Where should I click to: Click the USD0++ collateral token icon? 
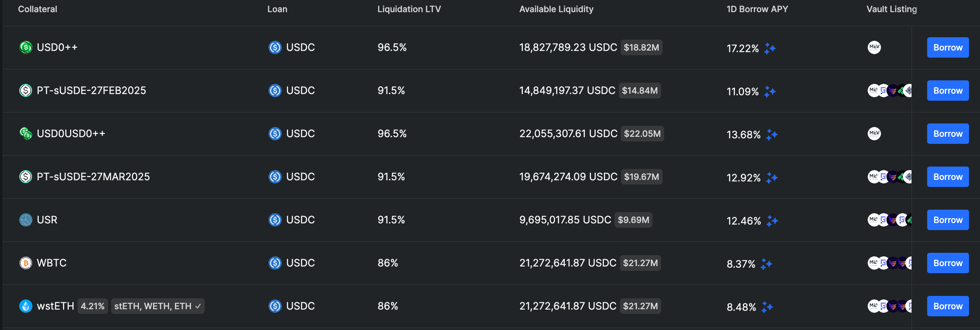tap(26, 47)
